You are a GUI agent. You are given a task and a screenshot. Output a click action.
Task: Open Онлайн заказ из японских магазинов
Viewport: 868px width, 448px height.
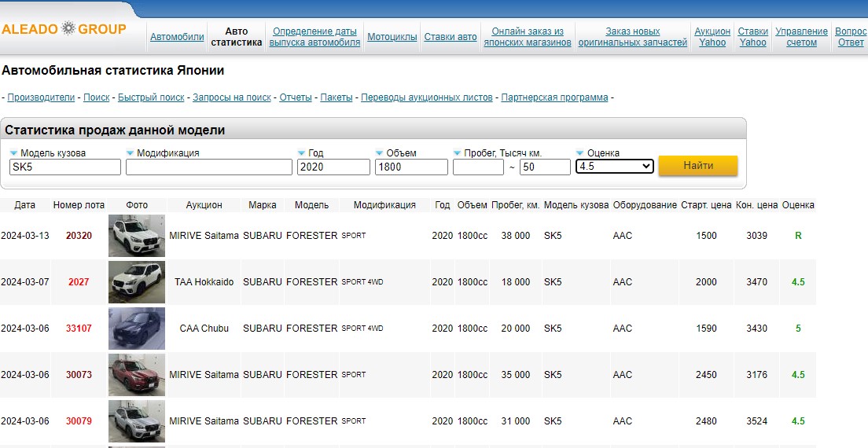tap(528, 37)
